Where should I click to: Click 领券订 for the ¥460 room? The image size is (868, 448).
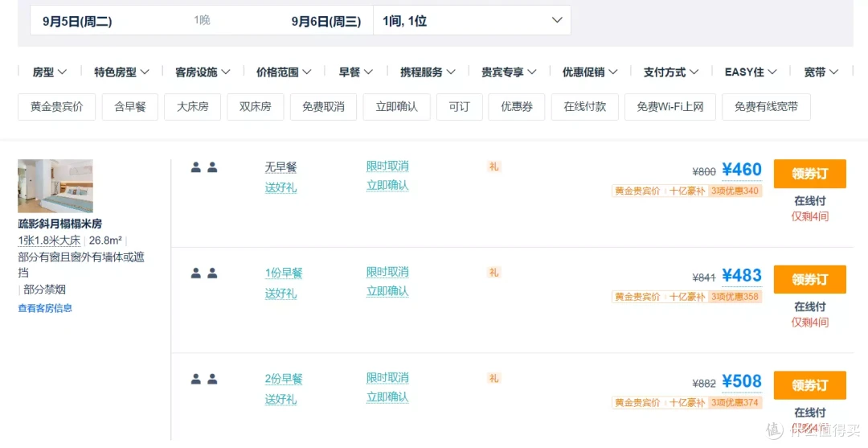(810, 174)
